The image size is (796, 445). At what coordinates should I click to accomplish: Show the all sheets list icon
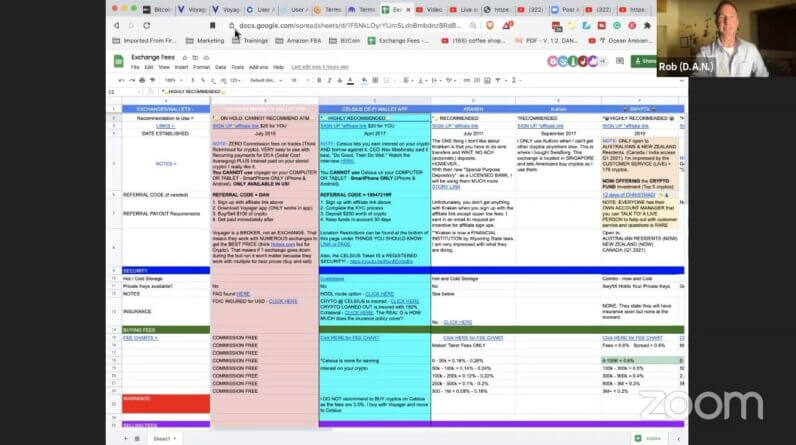[137, 438]
